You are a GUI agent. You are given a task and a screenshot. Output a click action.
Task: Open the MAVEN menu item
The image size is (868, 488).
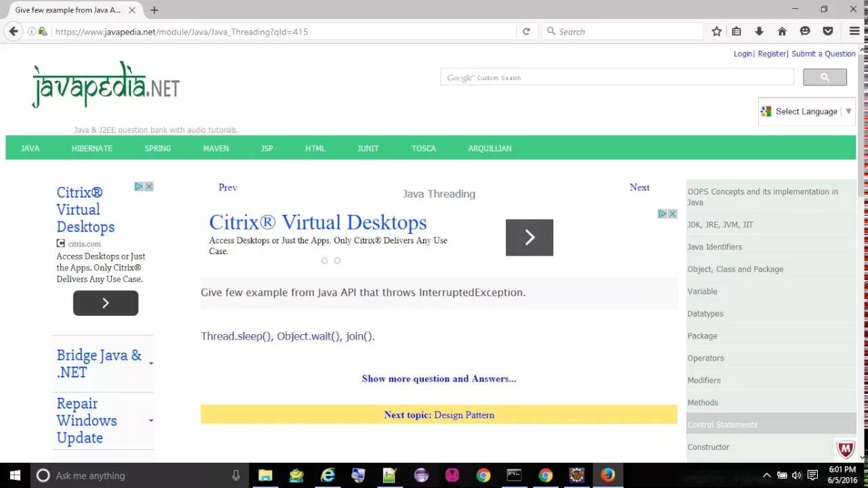point(216,148)
